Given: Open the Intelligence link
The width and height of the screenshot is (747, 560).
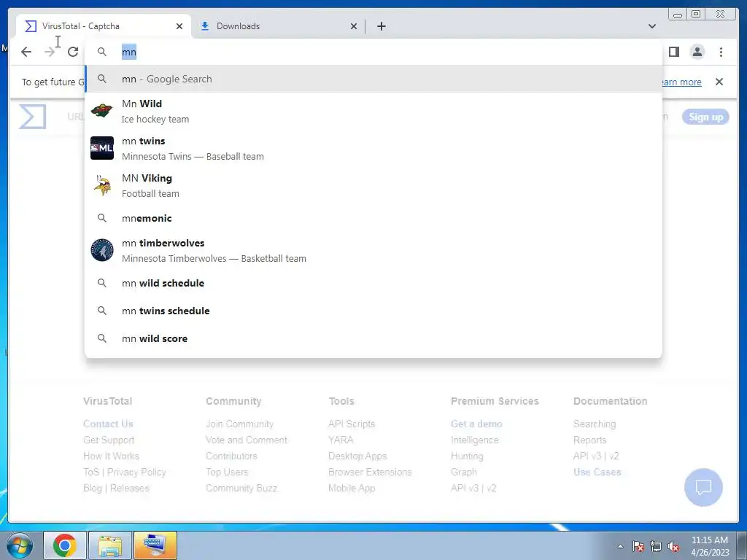Looking at the screenshot, I should pos(474,440).
